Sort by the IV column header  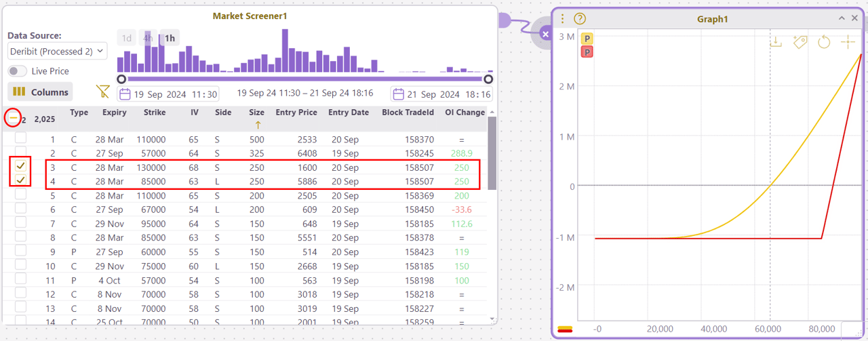tap(194, 113)
